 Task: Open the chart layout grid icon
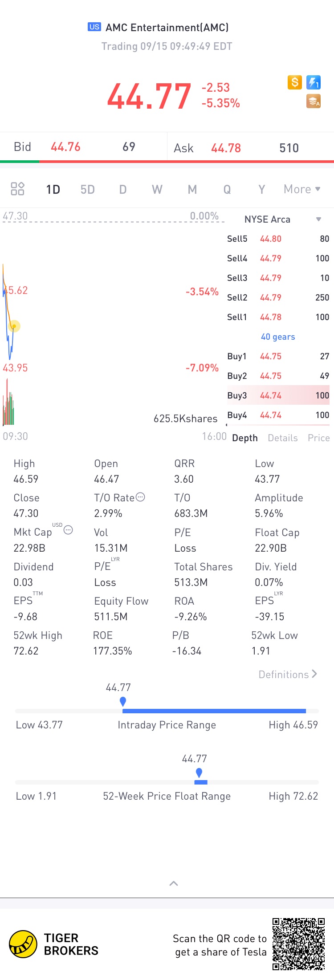click(17, 189)
